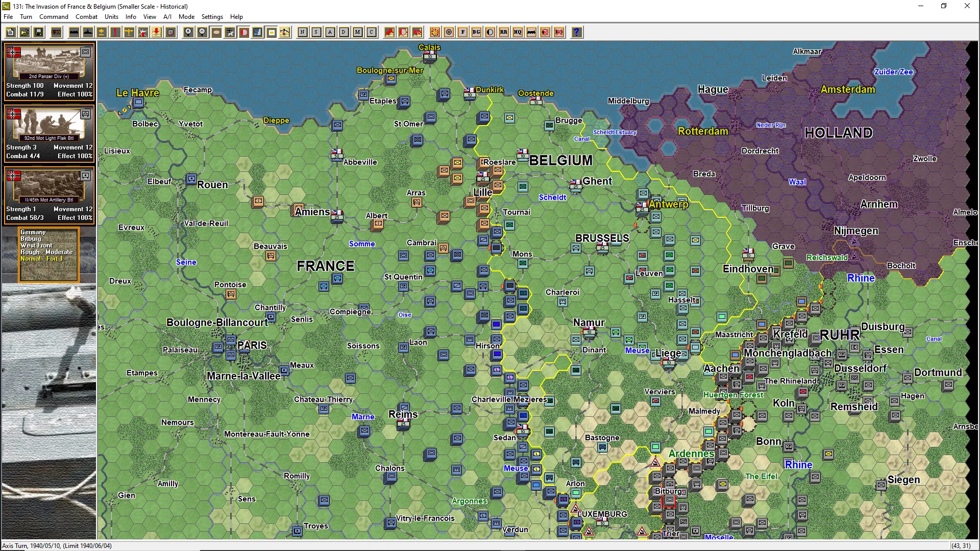
Task: Click the red down-arrow map icon
Action: (157, 32)
